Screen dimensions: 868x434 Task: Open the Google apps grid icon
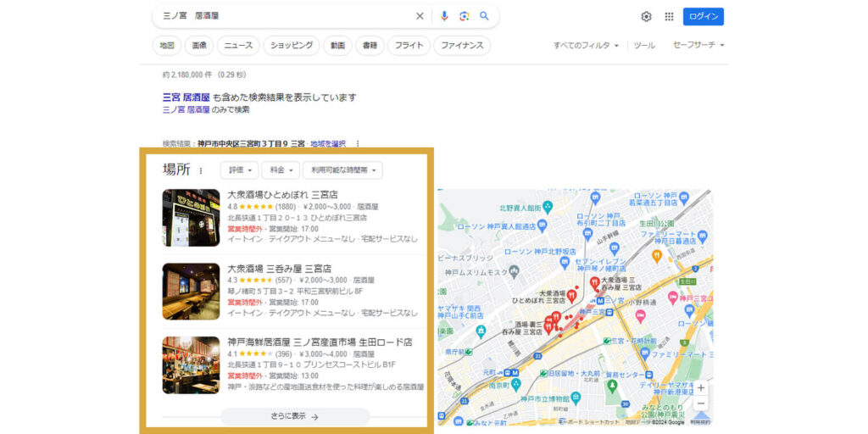tap(669, 17)
